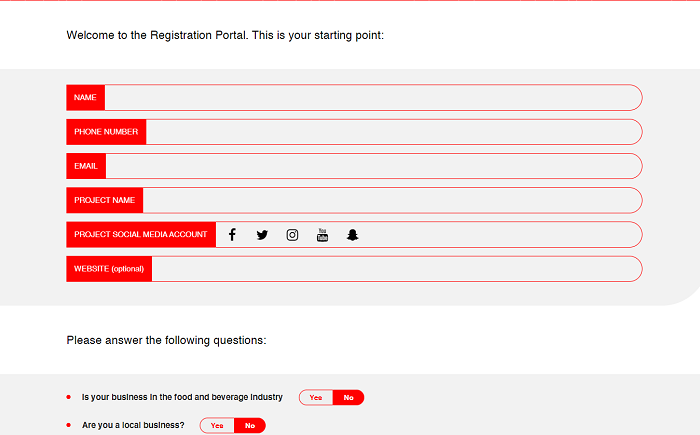Click the Name input field
This screenshot has height=435, width=700.
[372, 98]
